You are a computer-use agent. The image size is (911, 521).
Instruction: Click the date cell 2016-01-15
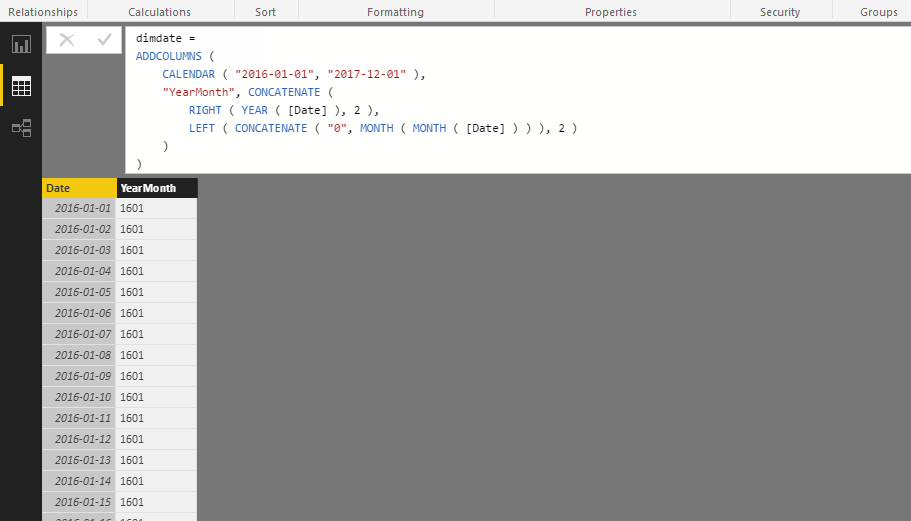[79, 502]
